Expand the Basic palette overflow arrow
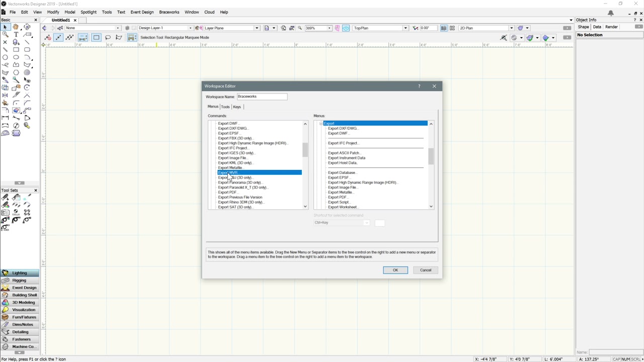Screen dimensions: 644x362 (x=19, y=183)
